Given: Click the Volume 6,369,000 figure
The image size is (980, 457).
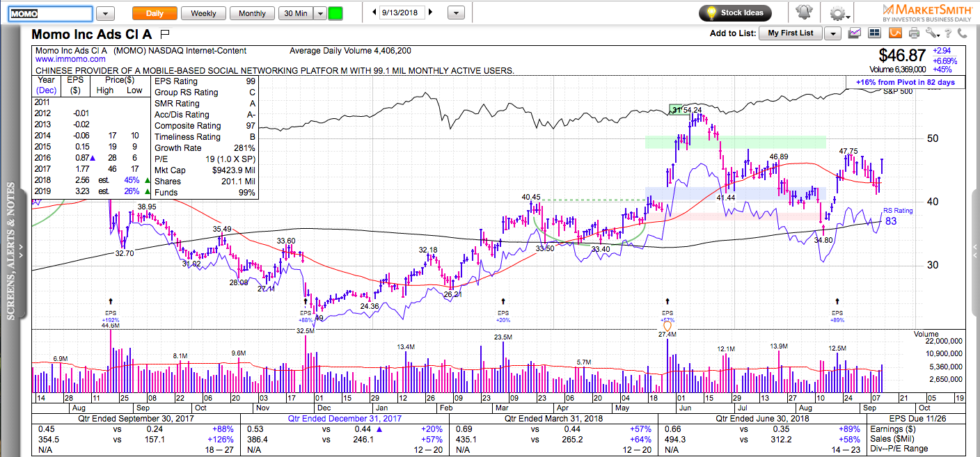Looking at the screenshot, I should [897, 70].
